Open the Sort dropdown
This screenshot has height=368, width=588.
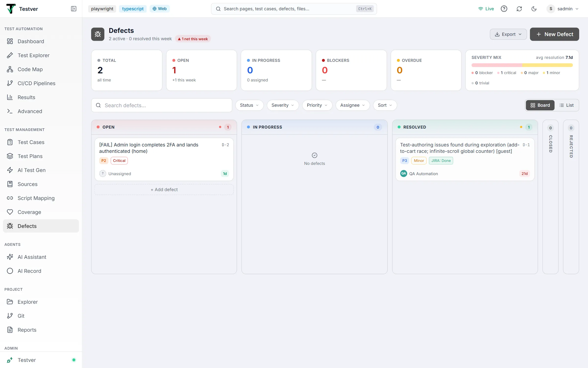[x=385, y=105]
